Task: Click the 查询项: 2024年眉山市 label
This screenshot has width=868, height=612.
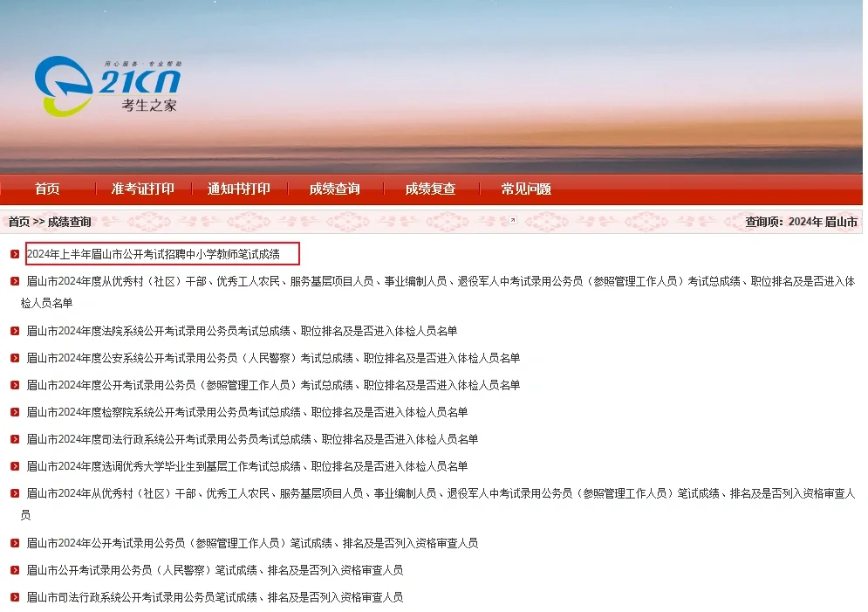Action: (x=801, y=222)
